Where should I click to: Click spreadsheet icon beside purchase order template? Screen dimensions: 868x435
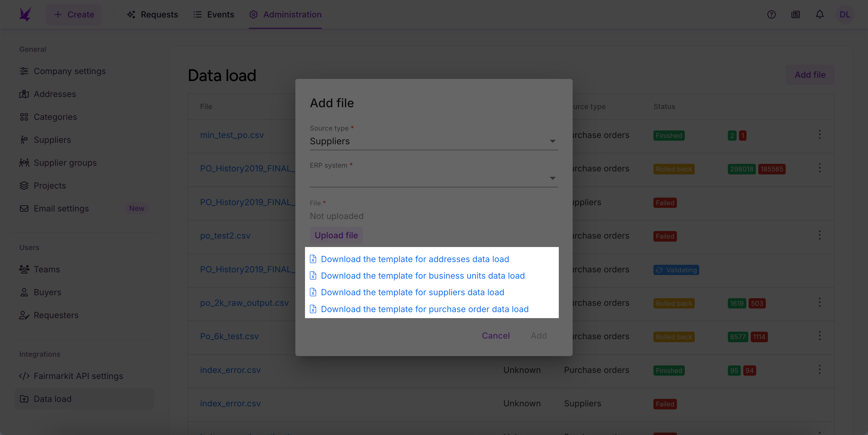(x=313, y=309)
